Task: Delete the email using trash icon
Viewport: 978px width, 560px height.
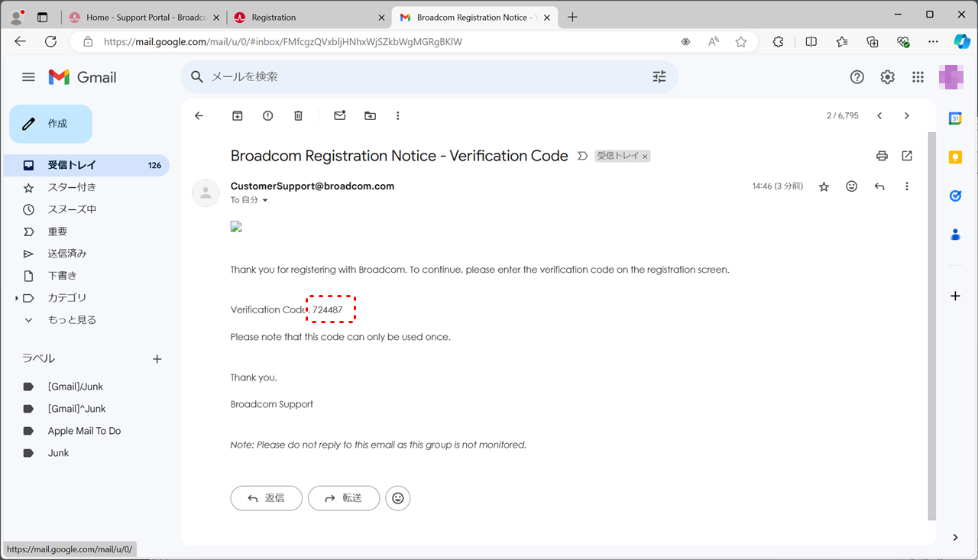Action: point(298,116)
